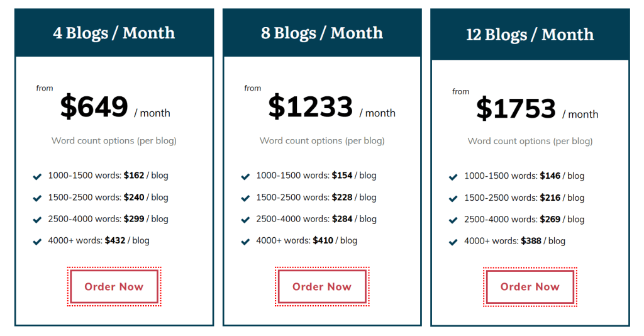The width and height of the screenshot is (644, 336).
Task: Click Order Now for 8 Blogs plan
Action: [x=322, y=287]
